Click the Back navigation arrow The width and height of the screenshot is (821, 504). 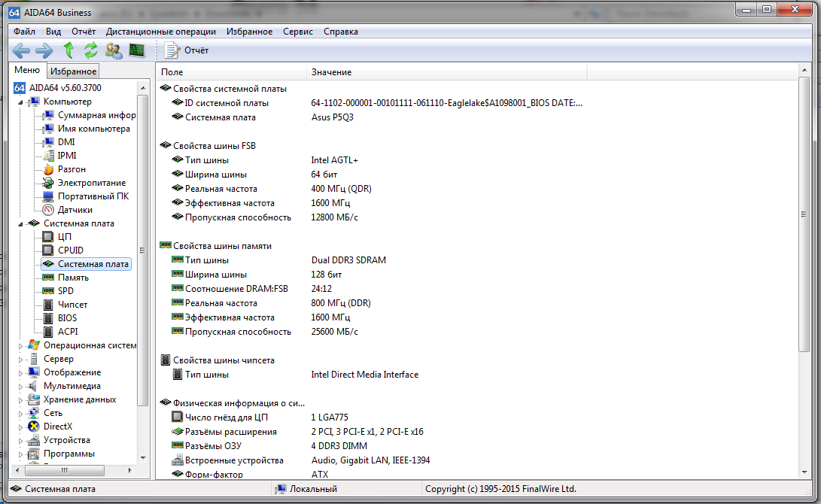click(x=21, y=50)
